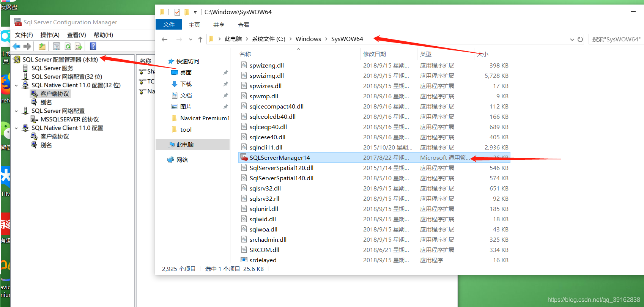
Task: Open 下载 in quick access
Action: (186, 84)
